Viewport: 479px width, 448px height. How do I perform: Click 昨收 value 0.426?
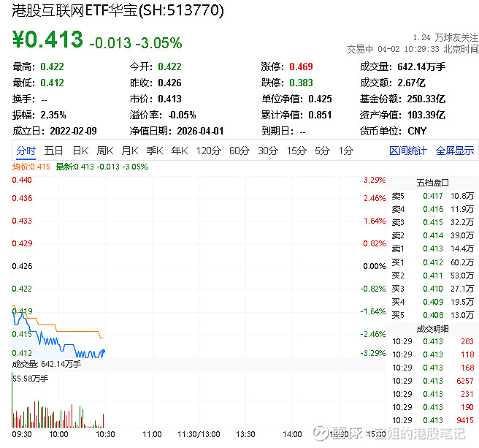click(169, 83)
